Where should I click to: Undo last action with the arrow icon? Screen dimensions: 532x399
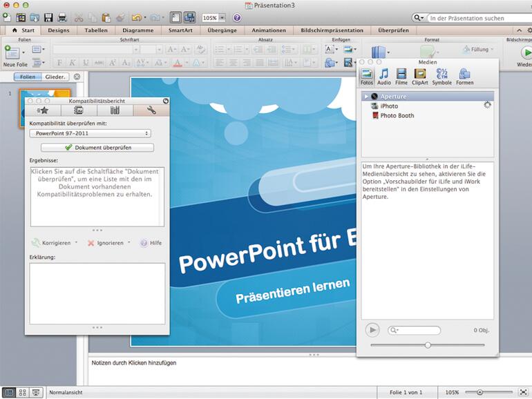136,18
